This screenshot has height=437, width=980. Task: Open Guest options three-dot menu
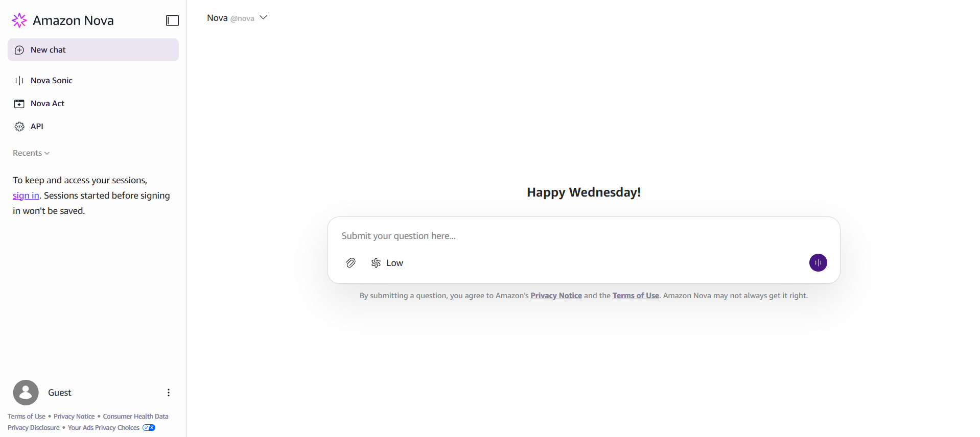(169, 393)
